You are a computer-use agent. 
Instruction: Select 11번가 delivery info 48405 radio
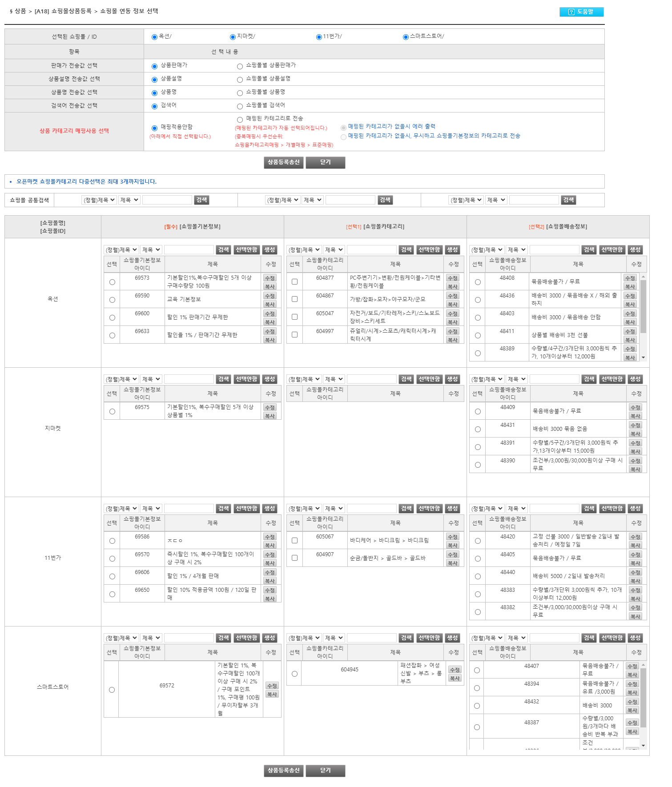click(x=478, y=558)
